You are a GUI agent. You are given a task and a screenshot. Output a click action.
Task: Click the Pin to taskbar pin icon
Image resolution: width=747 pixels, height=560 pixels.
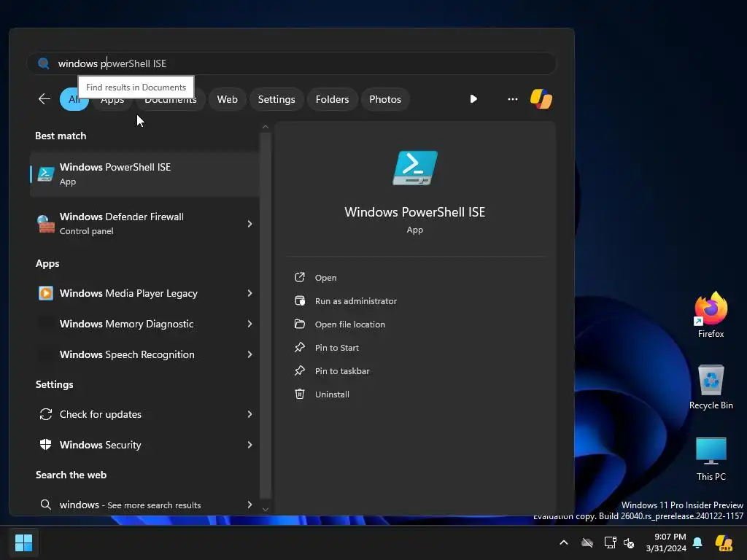point(300,370)
